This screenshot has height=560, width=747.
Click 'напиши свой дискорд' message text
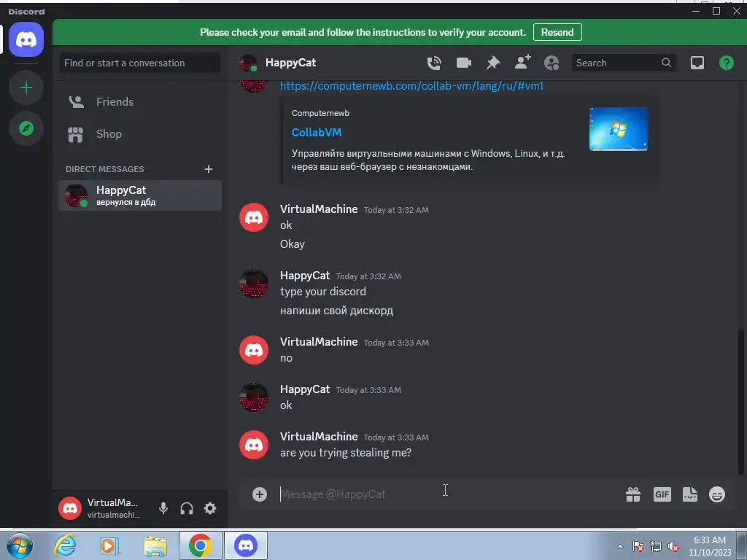[337, 311]
